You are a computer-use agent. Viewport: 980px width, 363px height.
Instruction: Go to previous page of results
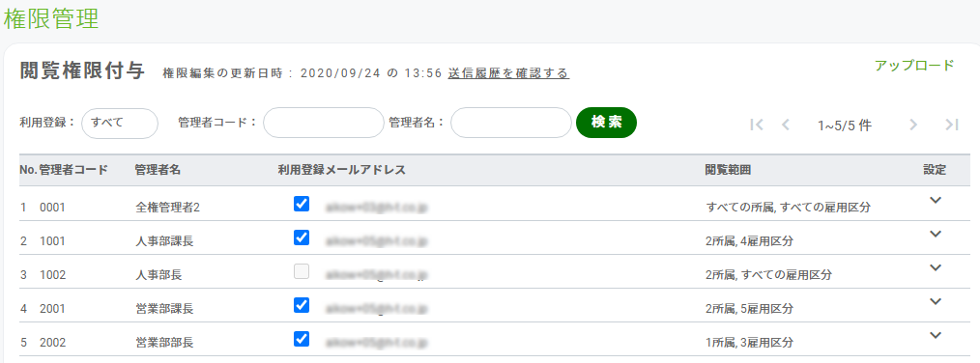[786, 125]
